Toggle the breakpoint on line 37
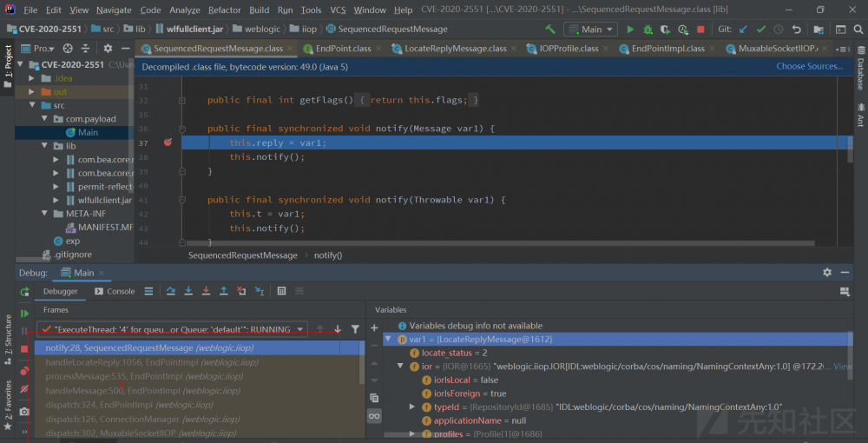 pos(168,142)
